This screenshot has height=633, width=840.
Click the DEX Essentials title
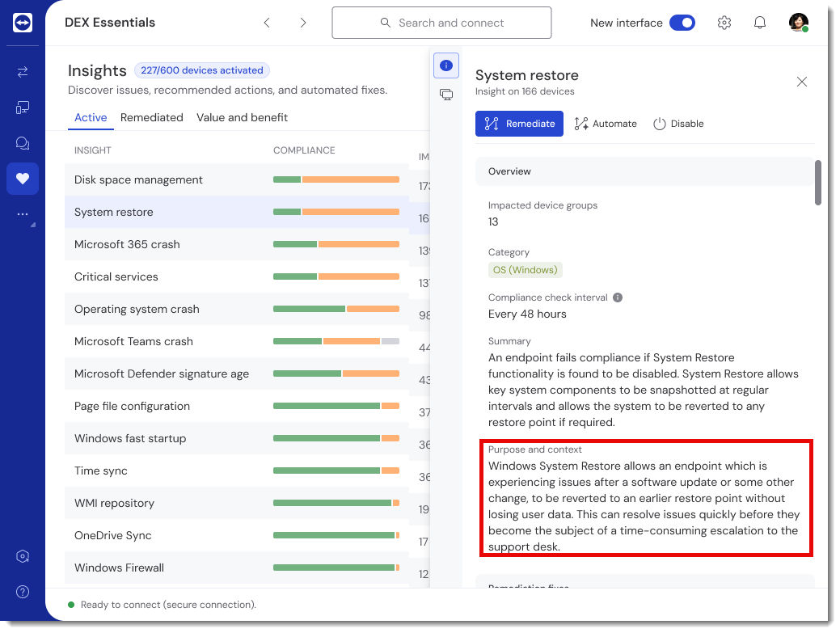click(x=110, y=23)
